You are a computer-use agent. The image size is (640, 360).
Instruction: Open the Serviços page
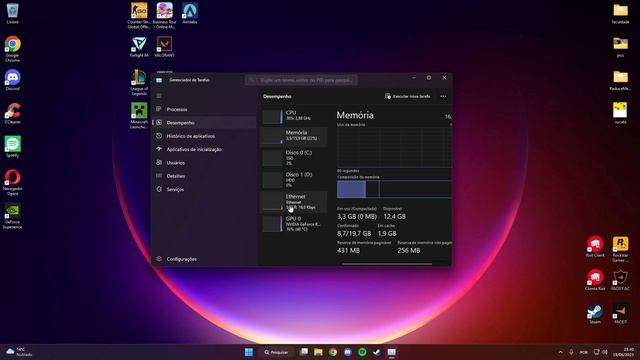point(204,189)
